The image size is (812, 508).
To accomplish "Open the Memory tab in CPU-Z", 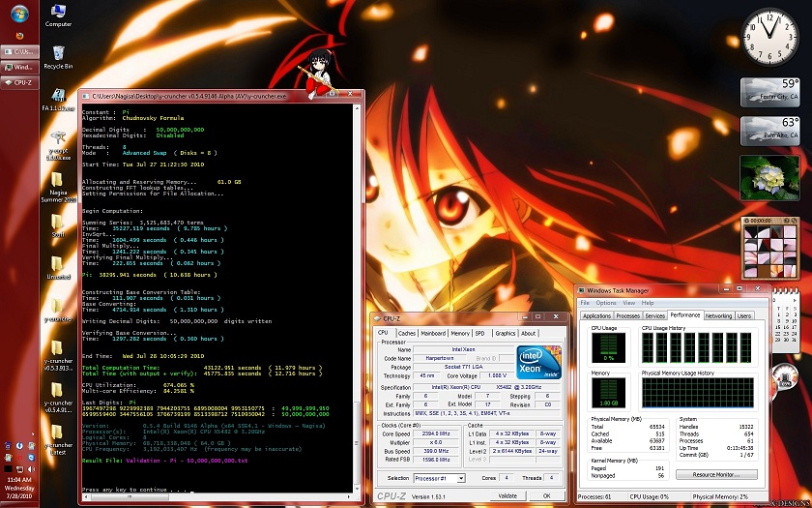I will tap(460, 333).
